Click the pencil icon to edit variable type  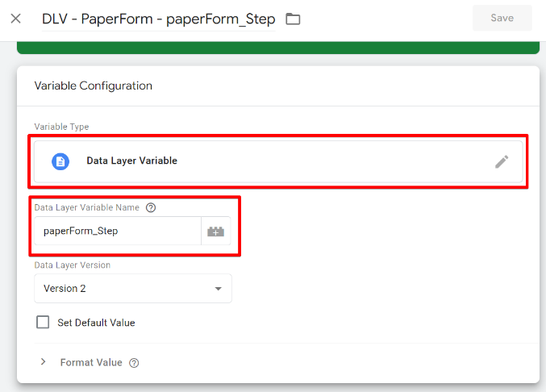point(502,161)
